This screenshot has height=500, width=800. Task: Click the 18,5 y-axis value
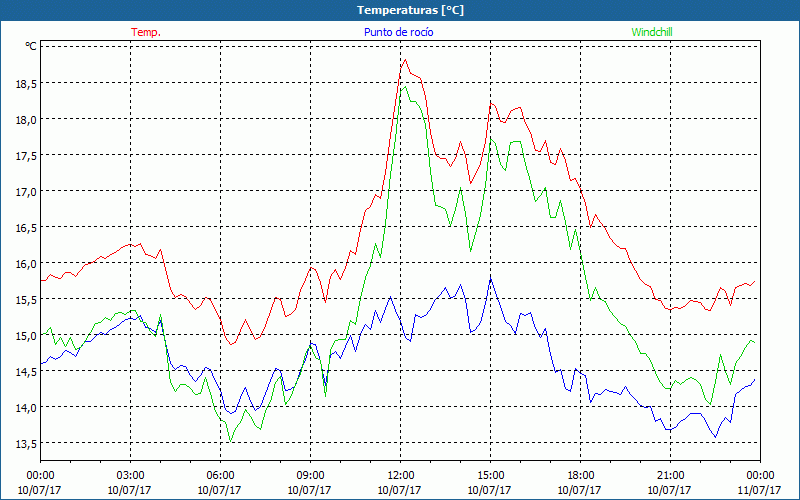pos(26,83)
